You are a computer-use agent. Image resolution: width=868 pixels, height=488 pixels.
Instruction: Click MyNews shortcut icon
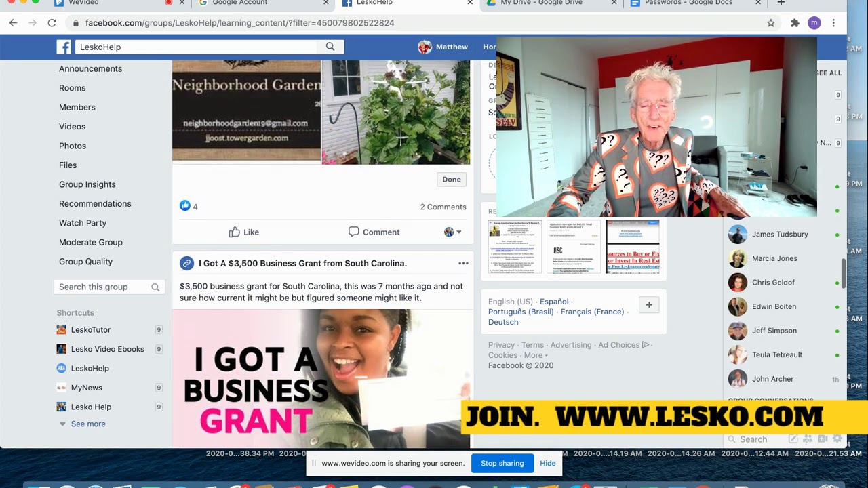pyautogui.click(x=62, y=388)
